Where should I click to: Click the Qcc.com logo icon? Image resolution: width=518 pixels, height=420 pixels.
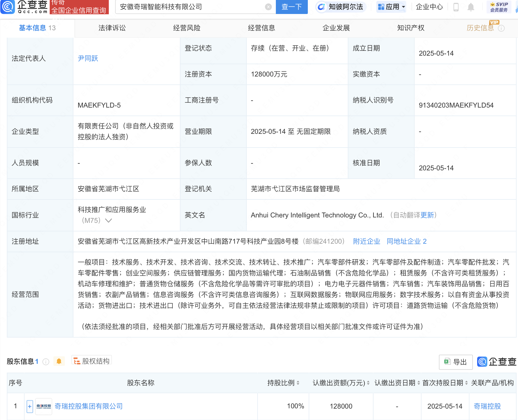point(8,7)
